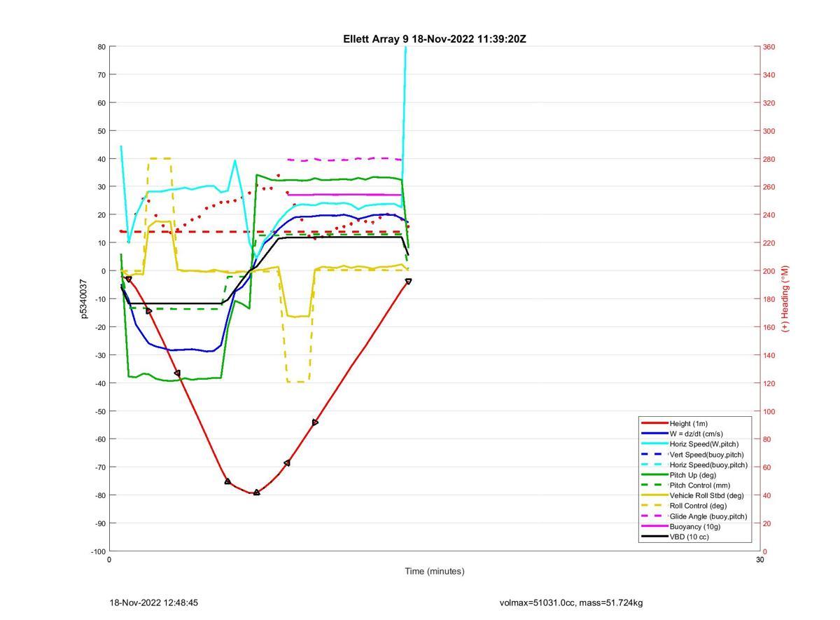Viewport: 840px width, 620px height.
Task: Click the "70" tick on the left axis
Action: [101, 75]
